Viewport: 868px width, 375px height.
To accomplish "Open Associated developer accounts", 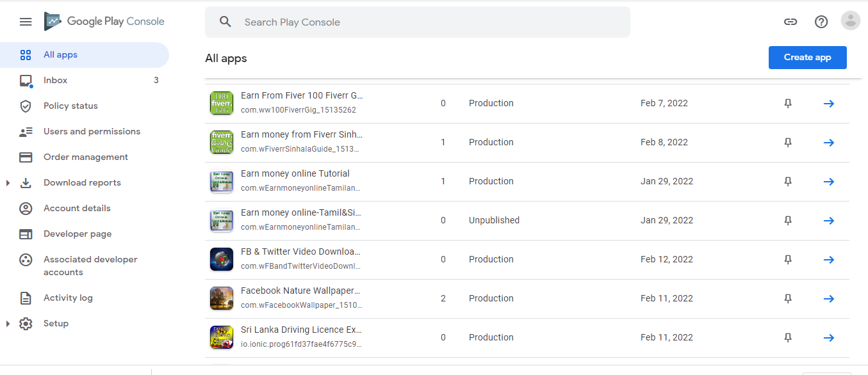I will (90, 265).
